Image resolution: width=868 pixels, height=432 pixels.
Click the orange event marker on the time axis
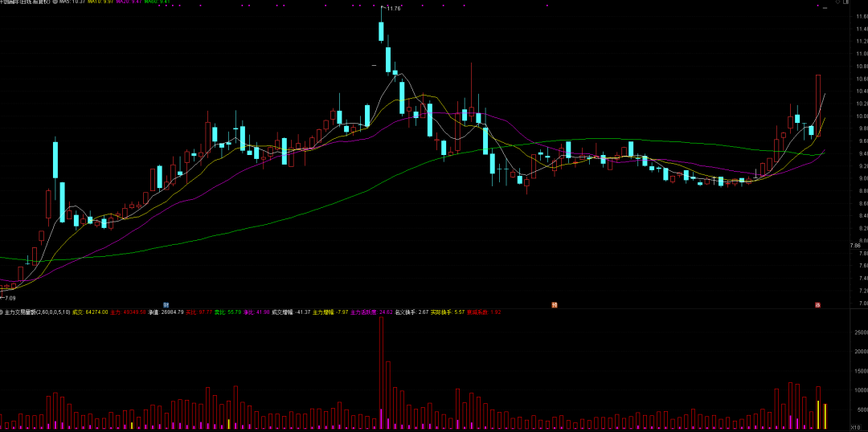tap(554, 305)
